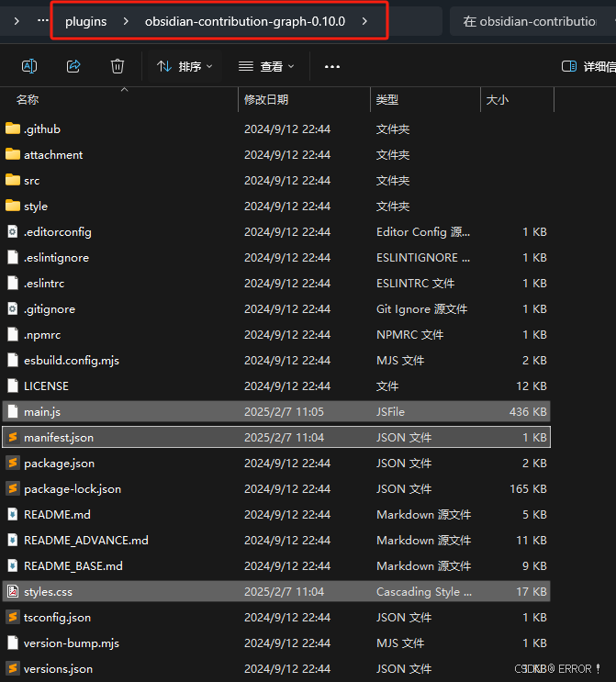Select the file name README_ADVANCE.md
616x682 pixels.
click(86, 541)
